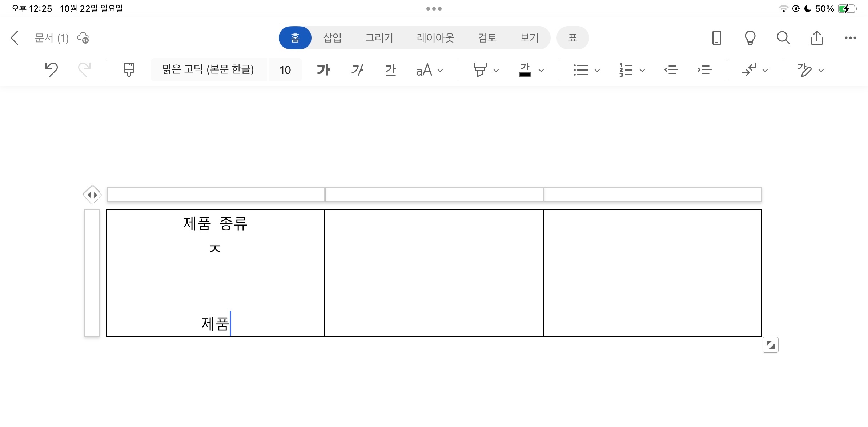868x427 pixels.
Task: Decrease indent with outdent icon
Action: pyautogui.click(x=671, y=69)
